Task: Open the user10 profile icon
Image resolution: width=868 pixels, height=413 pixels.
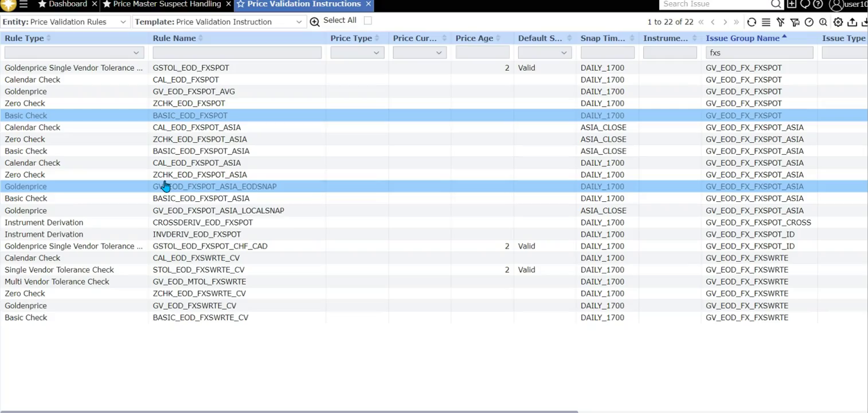Action: coord(836,5)
